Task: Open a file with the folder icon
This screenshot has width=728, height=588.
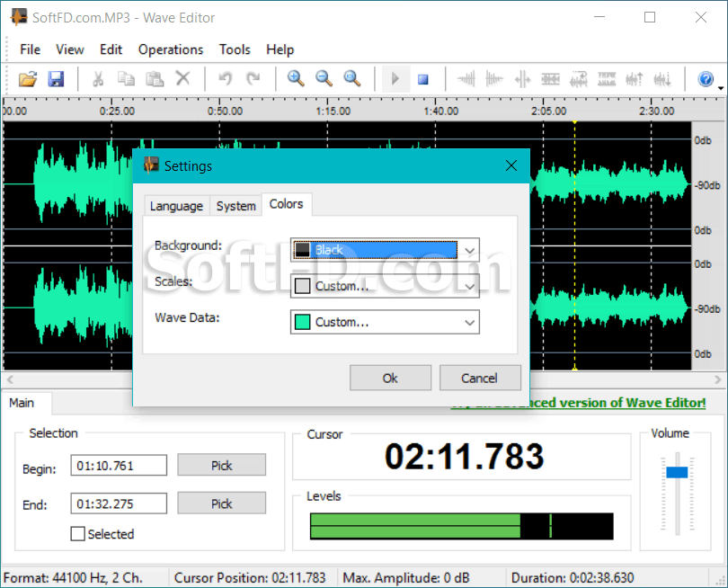Action: pyautogui.click(x=28, y=79)
